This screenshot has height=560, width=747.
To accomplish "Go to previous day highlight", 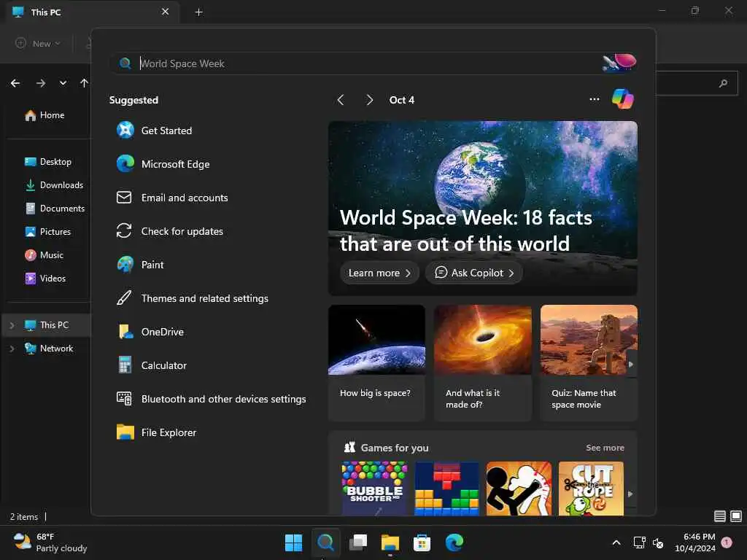I will 341,100.
